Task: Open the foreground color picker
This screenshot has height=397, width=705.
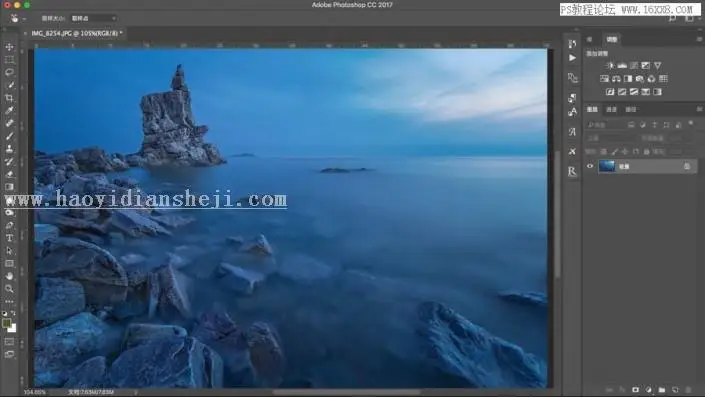Action: pyautogui.click(x=6, y=323)
